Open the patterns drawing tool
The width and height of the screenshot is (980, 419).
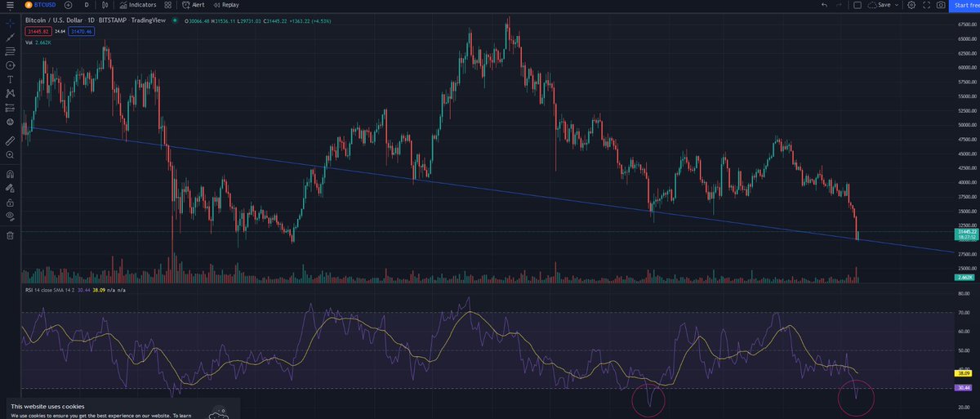10,93
